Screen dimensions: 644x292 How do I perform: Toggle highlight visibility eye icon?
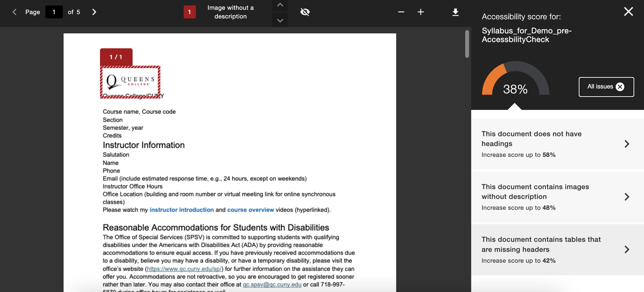pos(305,12)
